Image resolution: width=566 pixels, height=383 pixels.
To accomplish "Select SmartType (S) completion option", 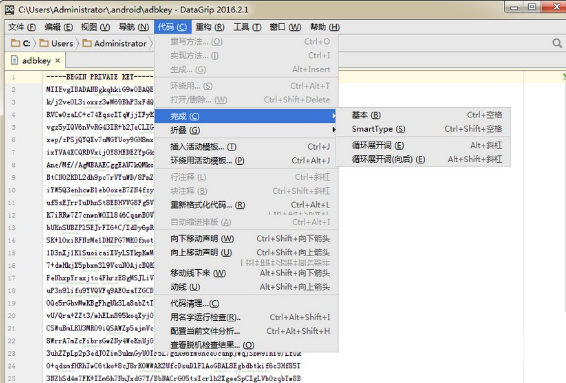I will click(x=423, y=129).
